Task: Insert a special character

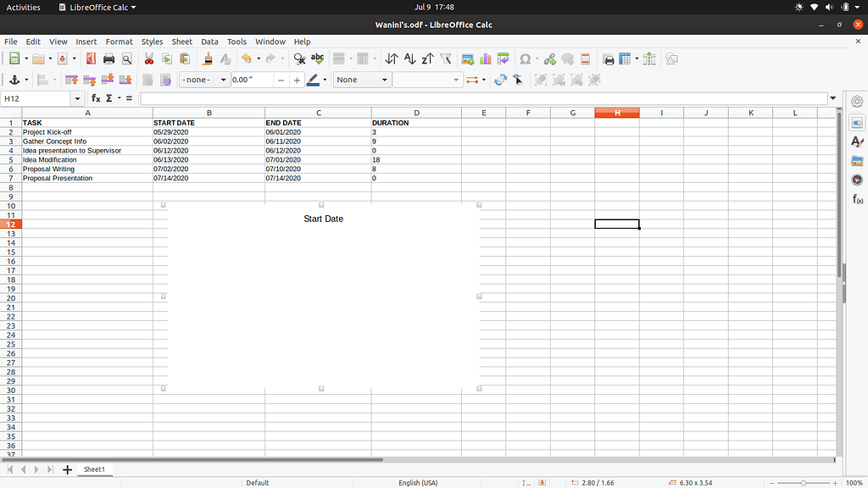Action: [525, 58]
